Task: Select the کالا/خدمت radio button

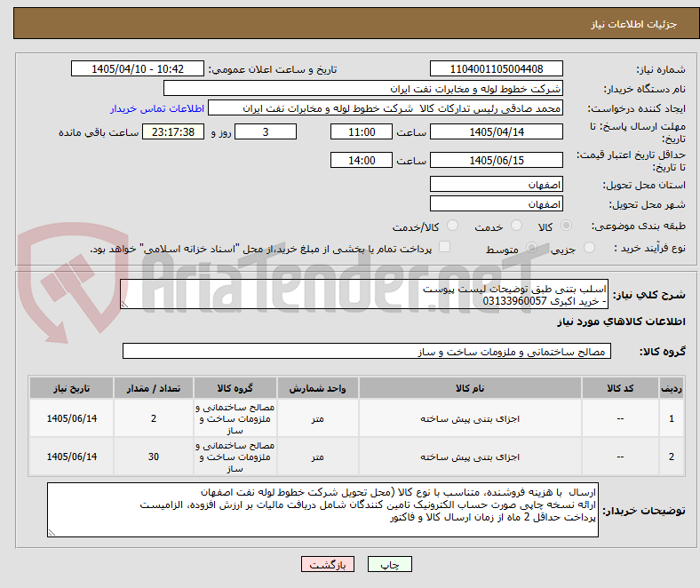Action: coord(453,226)
